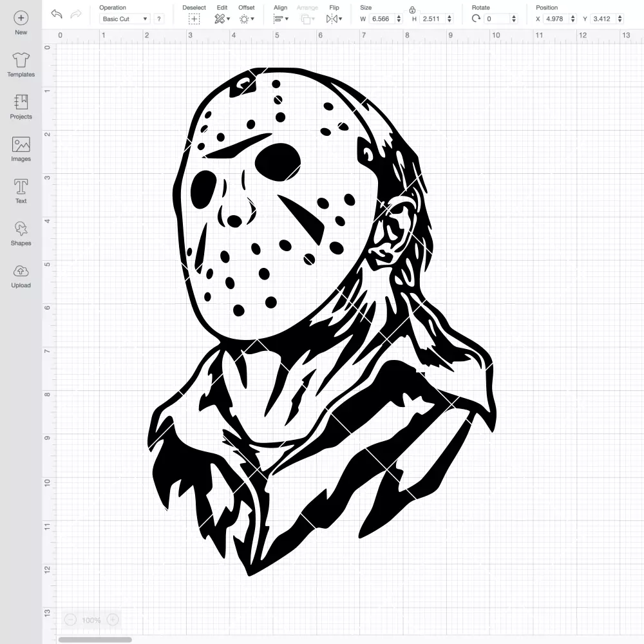Open the Shapes tool icon

[21, 229]
